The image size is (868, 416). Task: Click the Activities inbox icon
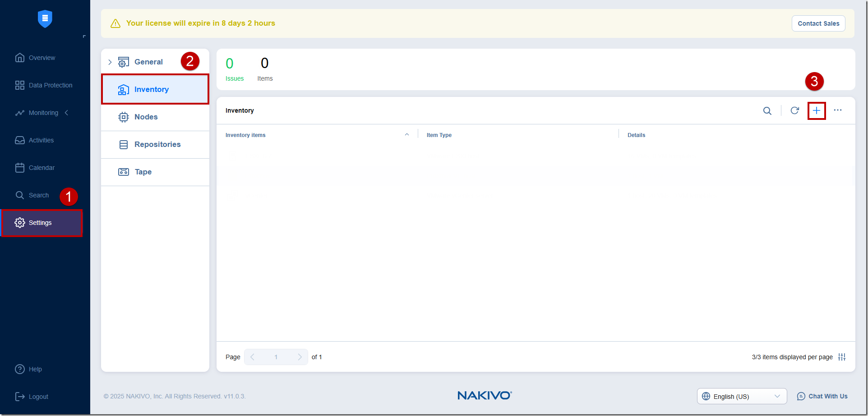(x=20, y=140)
